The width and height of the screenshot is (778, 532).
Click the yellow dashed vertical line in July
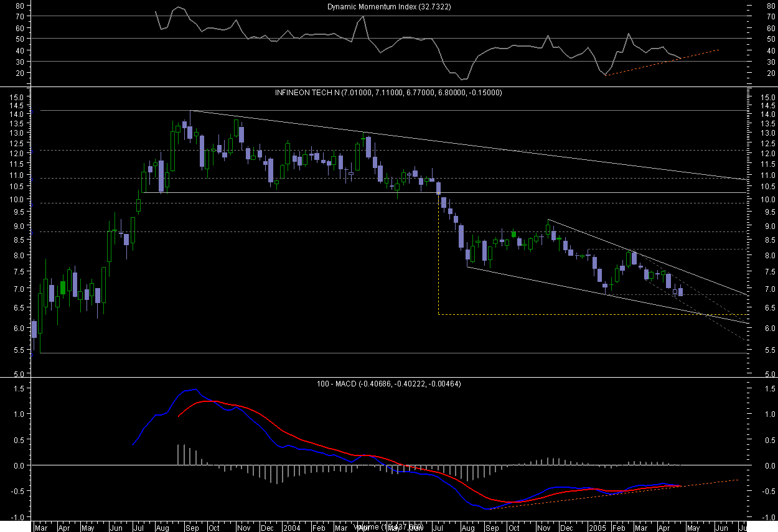(439, 261)
